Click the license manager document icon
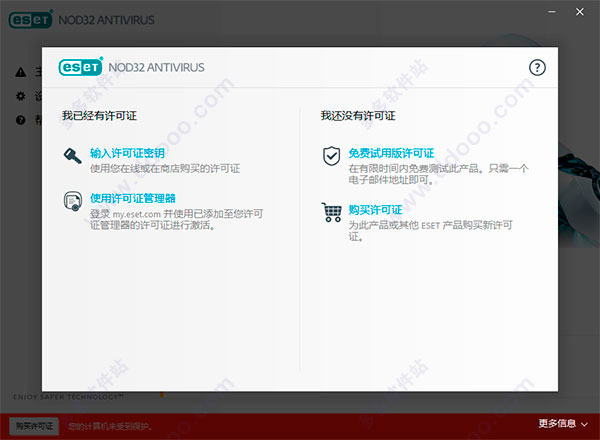Image resolution: width=600 pixels, height=440 pixels. pos(73,201)
